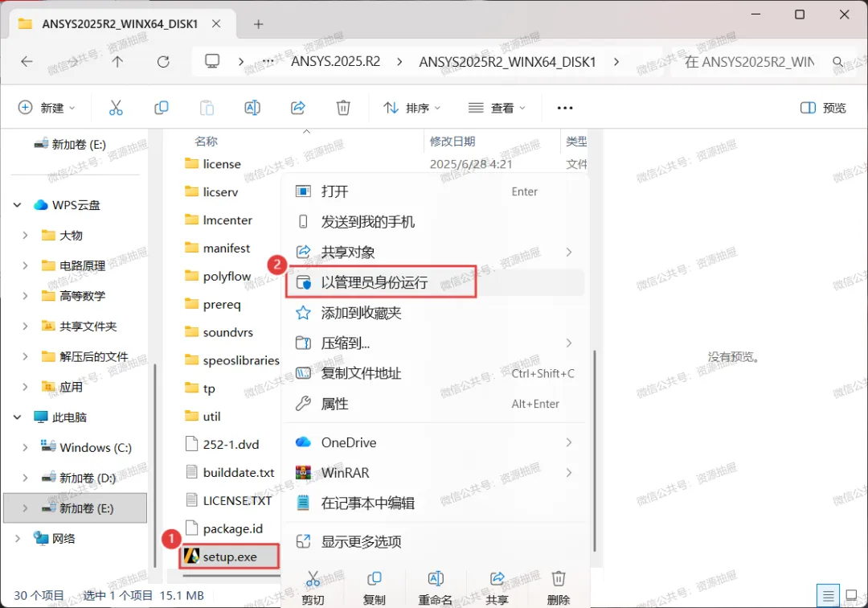Click the toolbar Delete trash icon
Image resolution: width=868 pixels, height=608 pixels.
(x=343, y=108)
